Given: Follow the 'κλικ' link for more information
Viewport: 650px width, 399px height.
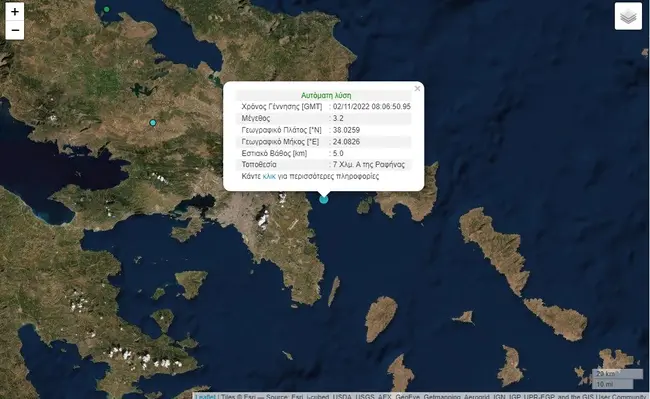Looking at the screenshot, I should [269, 176].
